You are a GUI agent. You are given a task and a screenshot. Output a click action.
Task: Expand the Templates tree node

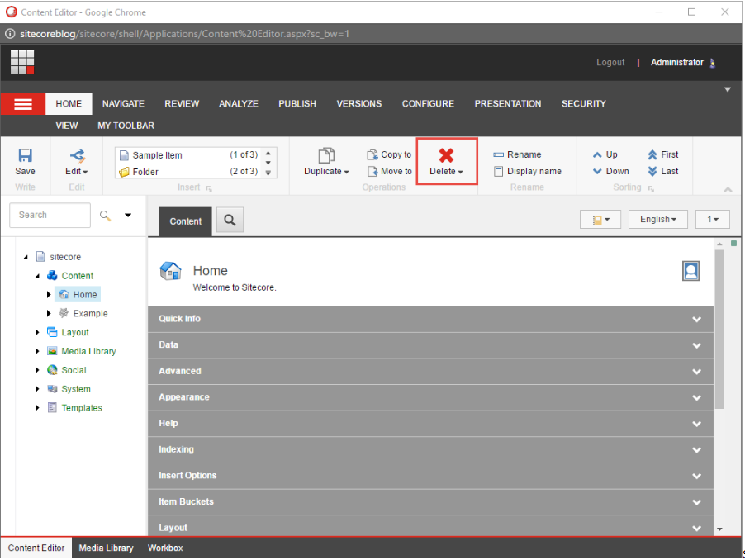pyautogui.click(x=37, y=409)
